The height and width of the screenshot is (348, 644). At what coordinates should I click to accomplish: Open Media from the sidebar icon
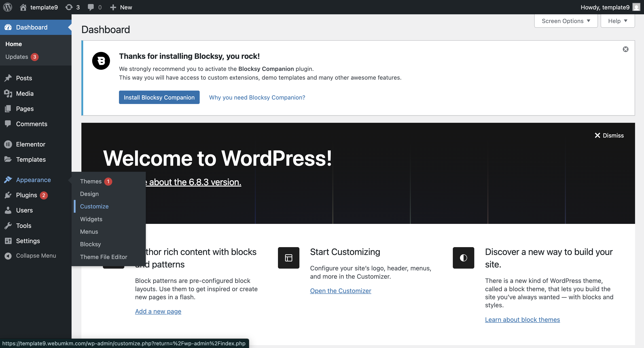(8, 93)
